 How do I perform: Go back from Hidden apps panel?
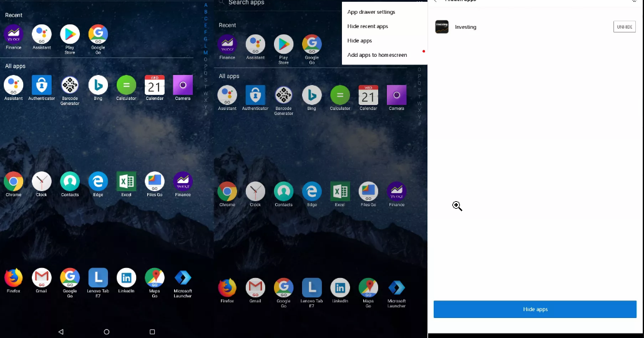click(436, 1)
